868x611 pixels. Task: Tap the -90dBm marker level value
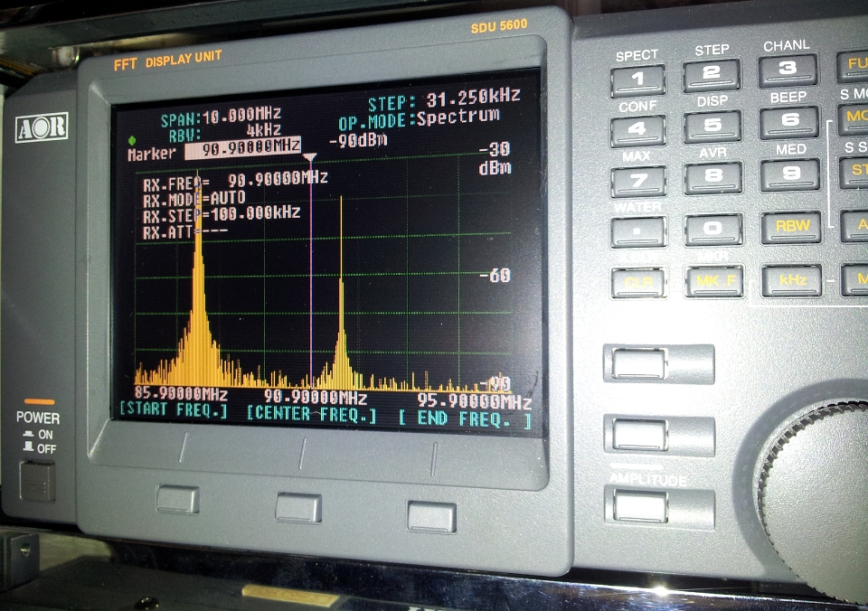click(x=358, y=140)
